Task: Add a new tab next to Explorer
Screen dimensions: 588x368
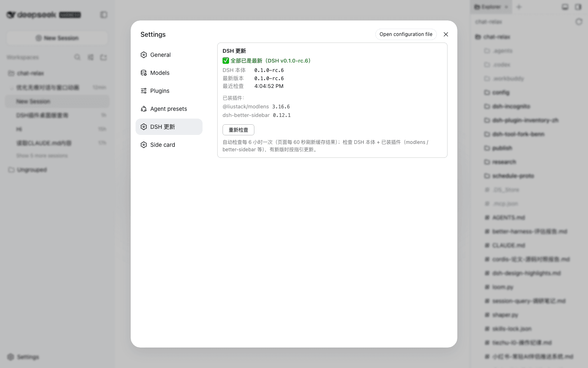Action: pos(519,7)
